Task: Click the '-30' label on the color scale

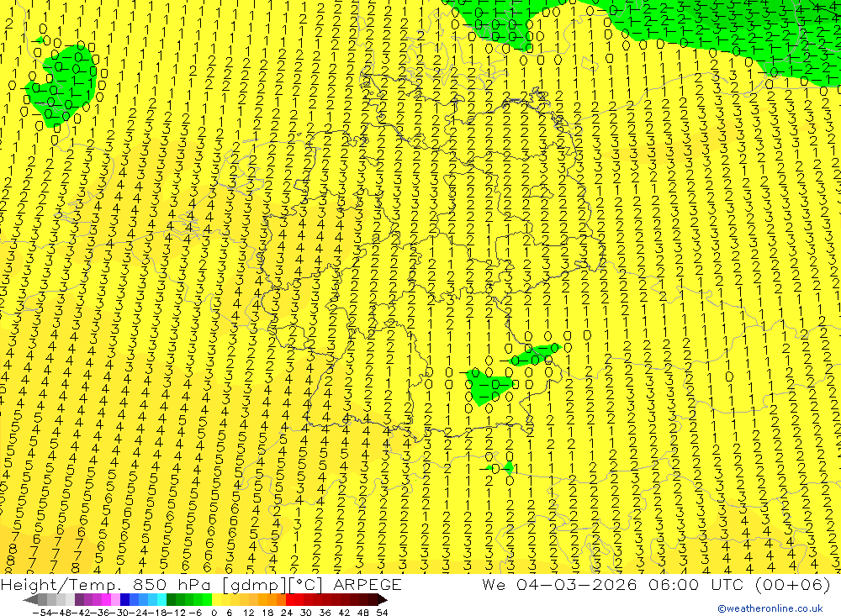Action: coord(118,613)
